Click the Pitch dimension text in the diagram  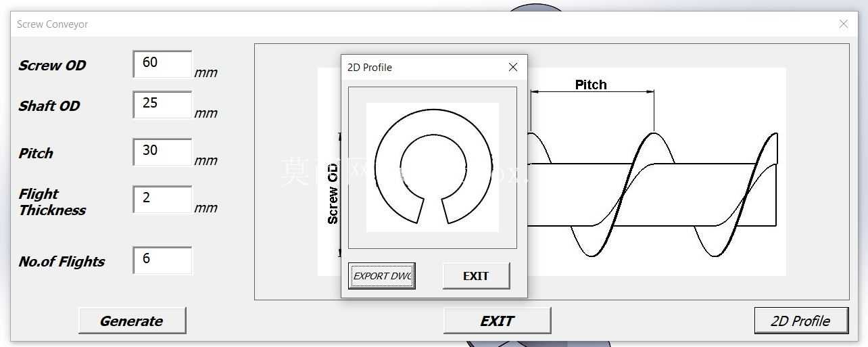click(x=591, y=85)
